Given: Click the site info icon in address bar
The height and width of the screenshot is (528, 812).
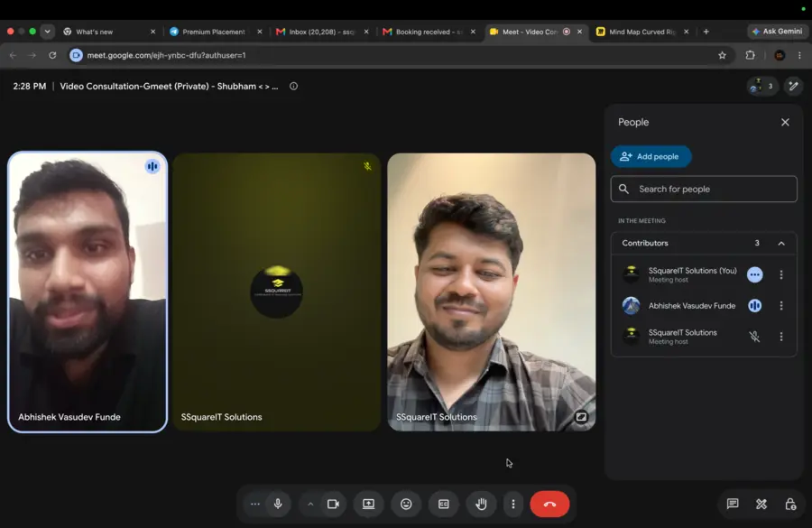Looking at the screenshot, I should point(76,55).
